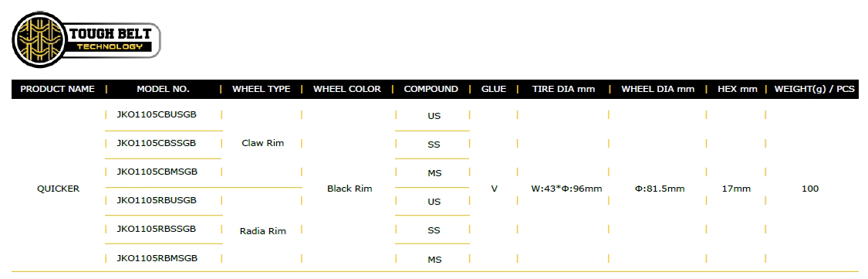Viewport: 868px width, 279px height.
Task: Click the QUICKER product name cell
Action: point(58,189)
